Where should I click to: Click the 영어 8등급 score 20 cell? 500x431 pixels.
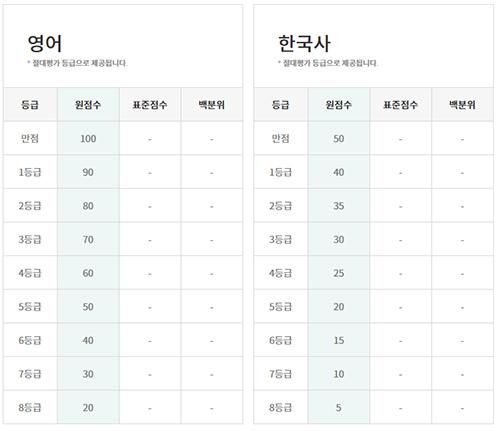(x=88, y=407)
